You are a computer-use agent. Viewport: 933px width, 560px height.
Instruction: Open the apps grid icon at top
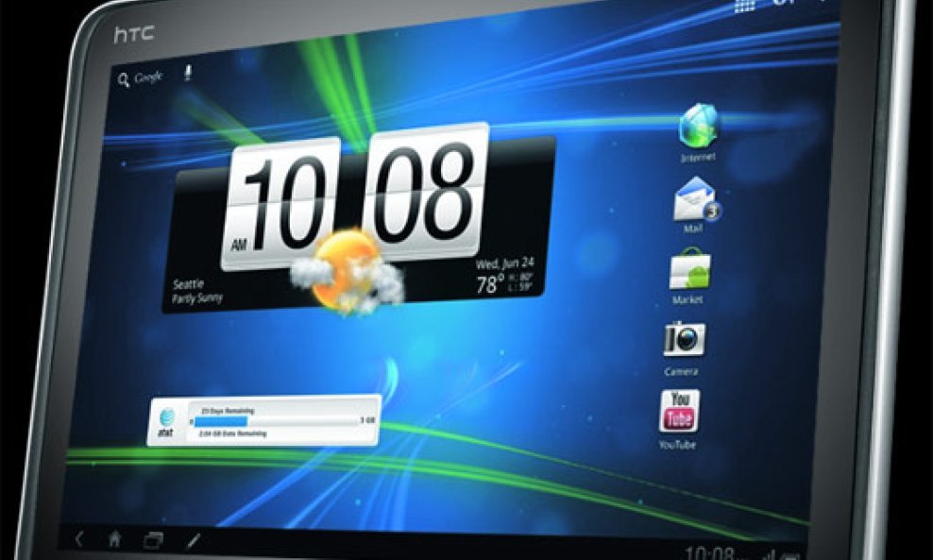click(744, 6)
